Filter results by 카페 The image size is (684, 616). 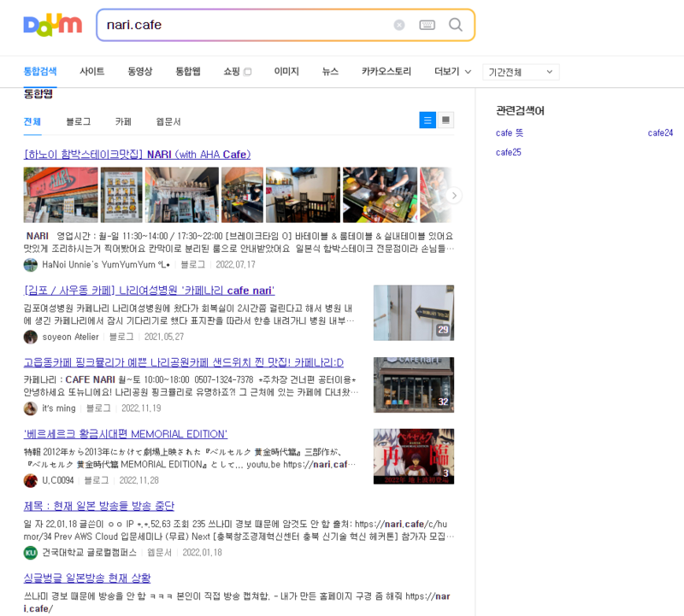(x=123, y=121)
